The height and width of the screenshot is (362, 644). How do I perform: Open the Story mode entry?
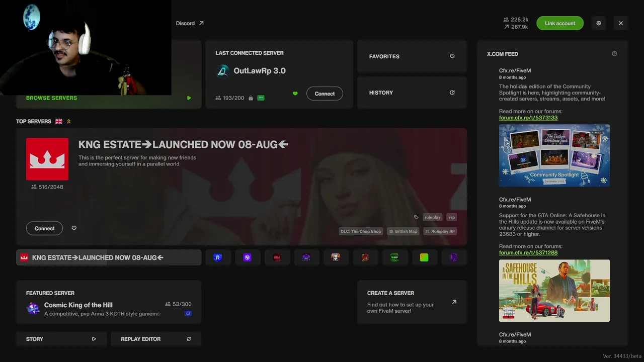coord(61,339)
